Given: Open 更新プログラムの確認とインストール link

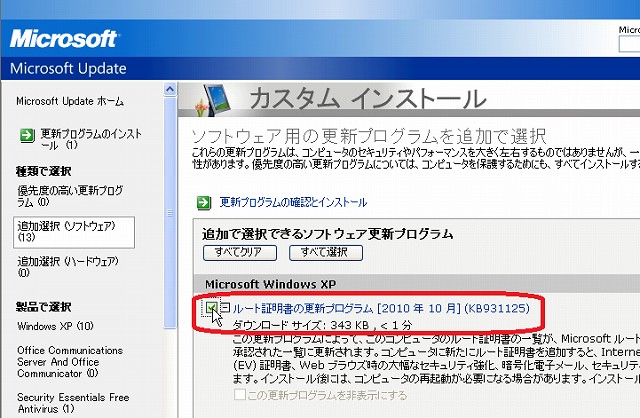Looking at the screenshot, I should (x=293, y=202).
